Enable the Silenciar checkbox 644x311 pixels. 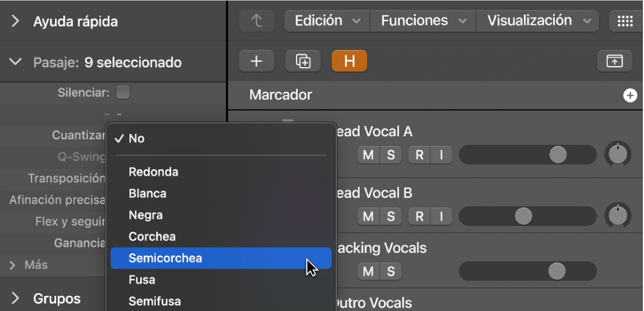tap(123, 92)
